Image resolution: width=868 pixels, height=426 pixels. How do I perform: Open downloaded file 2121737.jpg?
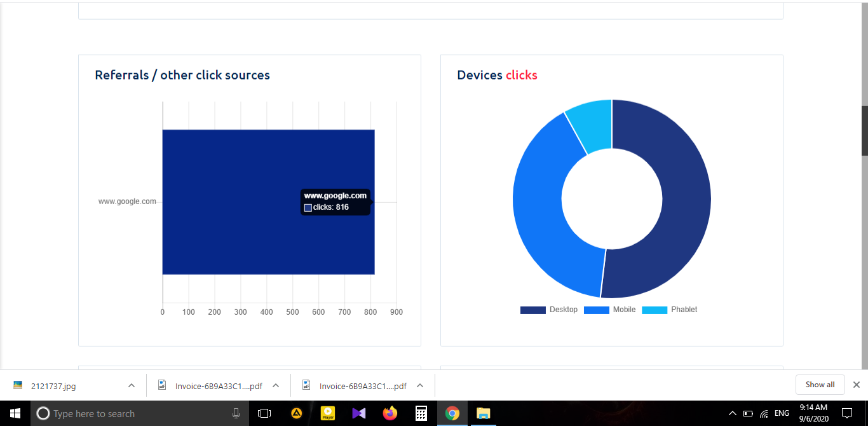53,386
